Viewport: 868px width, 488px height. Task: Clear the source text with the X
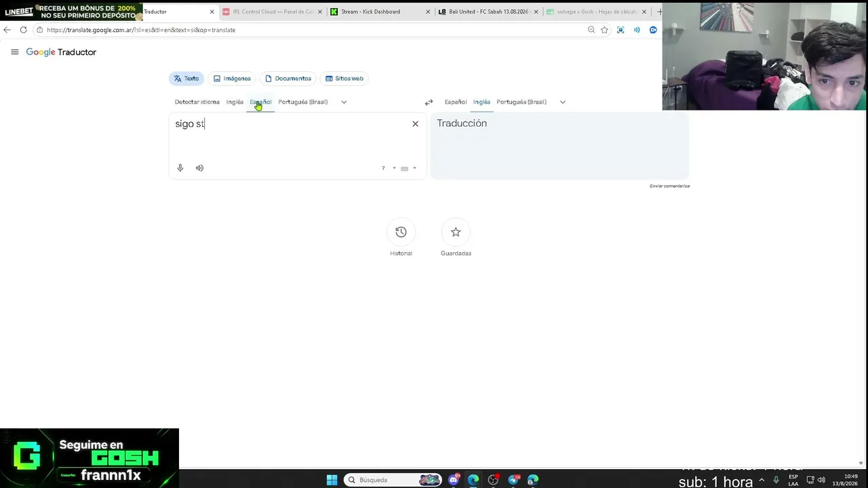pos(416,124)
